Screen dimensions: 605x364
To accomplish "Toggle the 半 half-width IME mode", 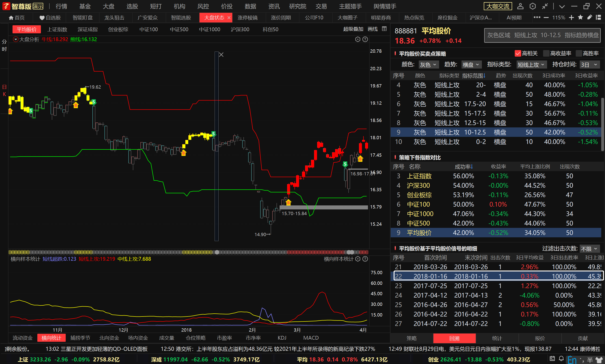I will [x=590, y=360].
